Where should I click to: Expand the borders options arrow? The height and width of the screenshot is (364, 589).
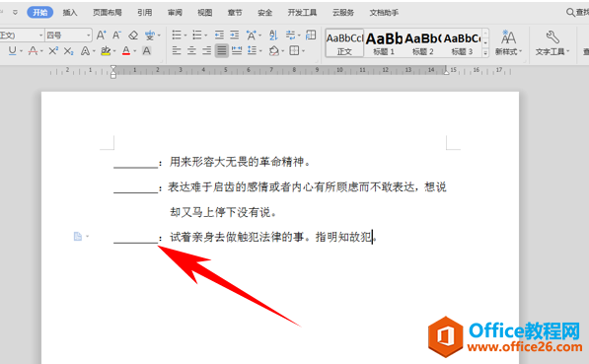click(303, 51)
